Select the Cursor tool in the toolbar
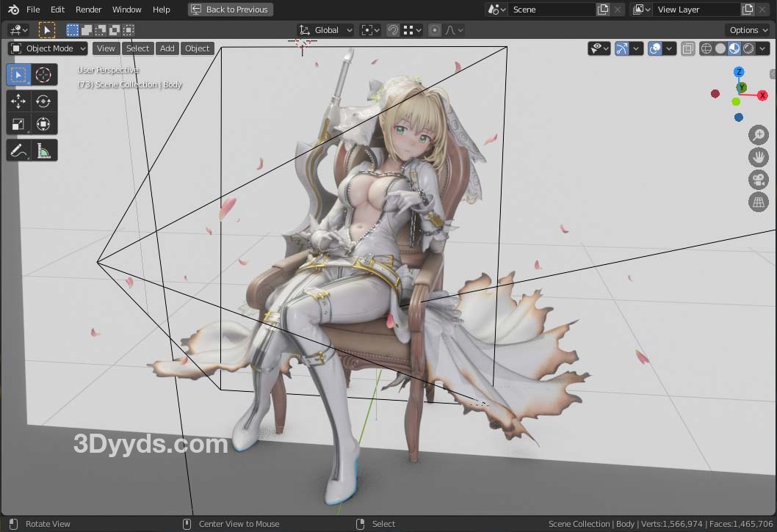The image size is (777, 532). click(43, 75)
